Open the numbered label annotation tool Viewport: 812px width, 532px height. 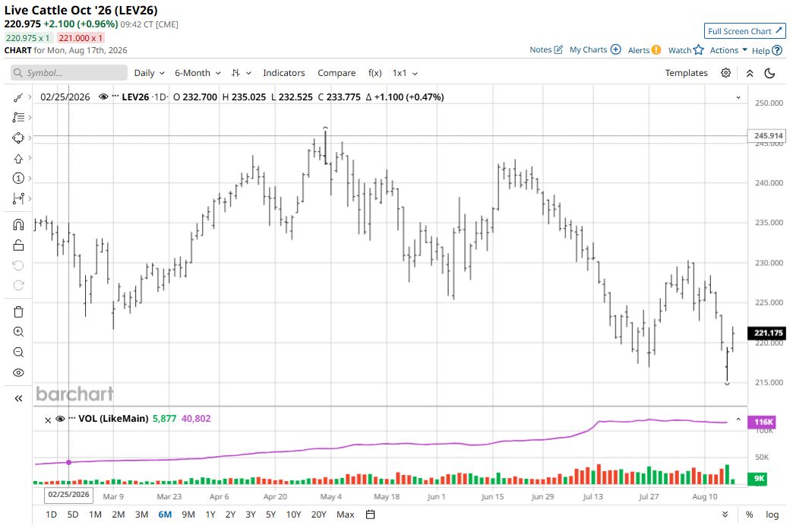click(x=18, y=178)
